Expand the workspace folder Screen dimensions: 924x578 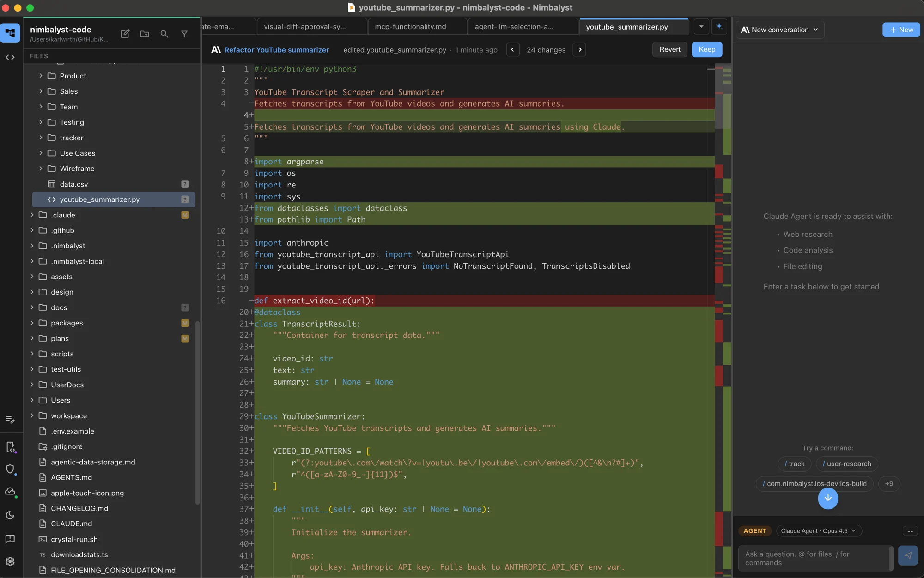click(x=32, y=415)
